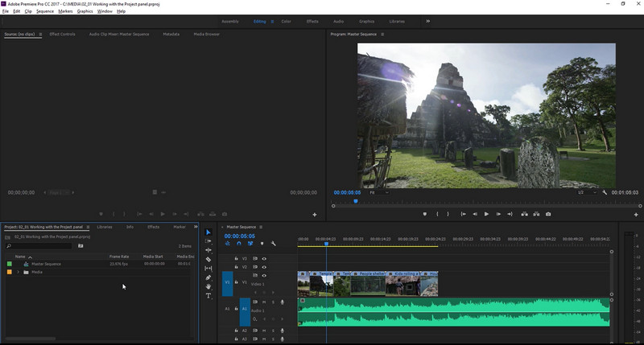Solo audio track A1
644x345 pixels.
273,302
